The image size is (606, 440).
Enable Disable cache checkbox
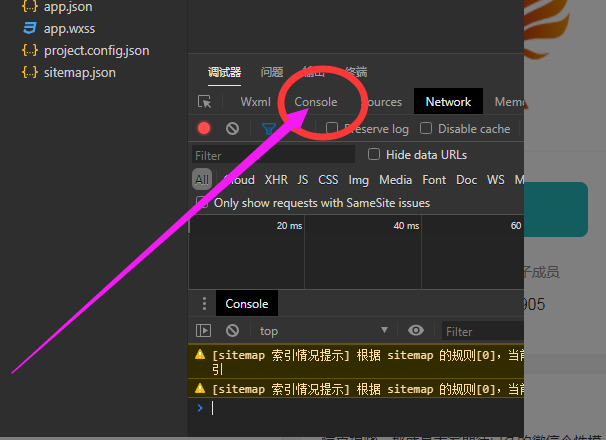coord(426,129)
